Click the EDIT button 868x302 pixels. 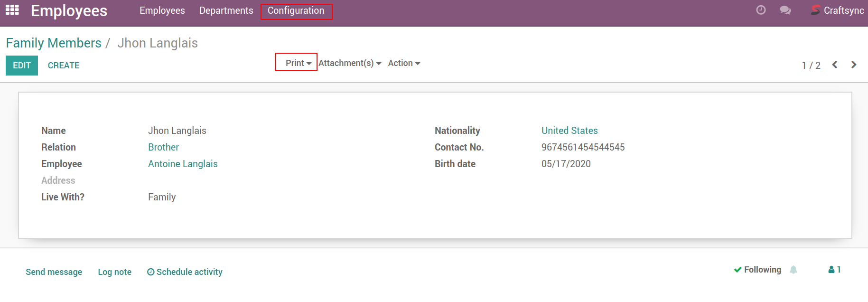(22, 66)
